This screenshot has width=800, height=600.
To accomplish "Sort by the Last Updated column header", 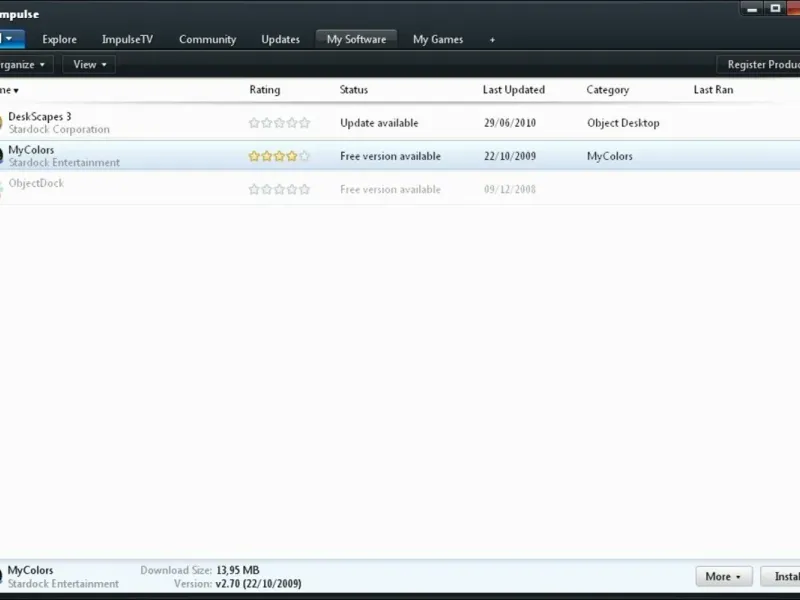I will [x=514, y=90].
